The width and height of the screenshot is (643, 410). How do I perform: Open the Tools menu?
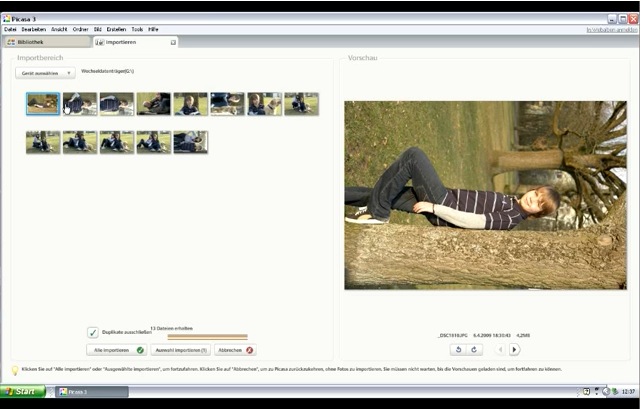(x=137, y=29)
